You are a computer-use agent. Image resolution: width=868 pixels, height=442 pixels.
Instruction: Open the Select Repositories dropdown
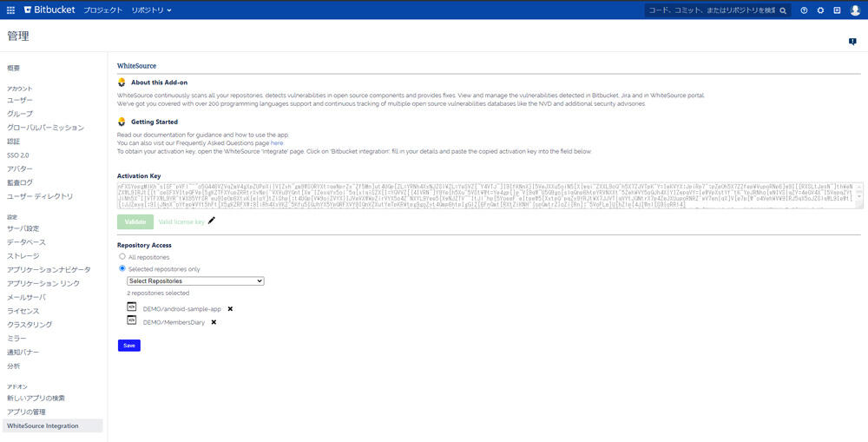(x=195, y=280)
